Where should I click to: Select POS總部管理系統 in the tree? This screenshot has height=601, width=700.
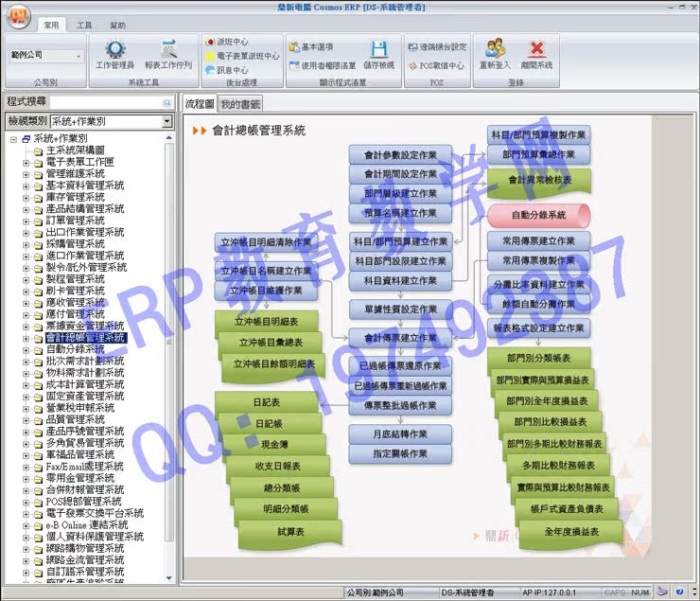[x=83, y=502]
